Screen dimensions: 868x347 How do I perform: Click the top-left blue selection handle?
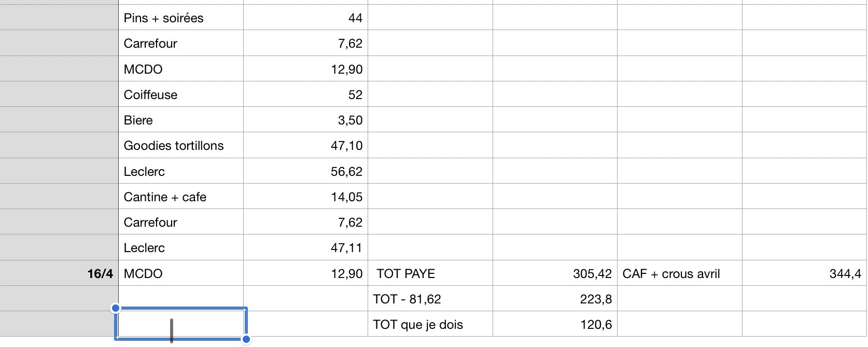coord(116,309)
